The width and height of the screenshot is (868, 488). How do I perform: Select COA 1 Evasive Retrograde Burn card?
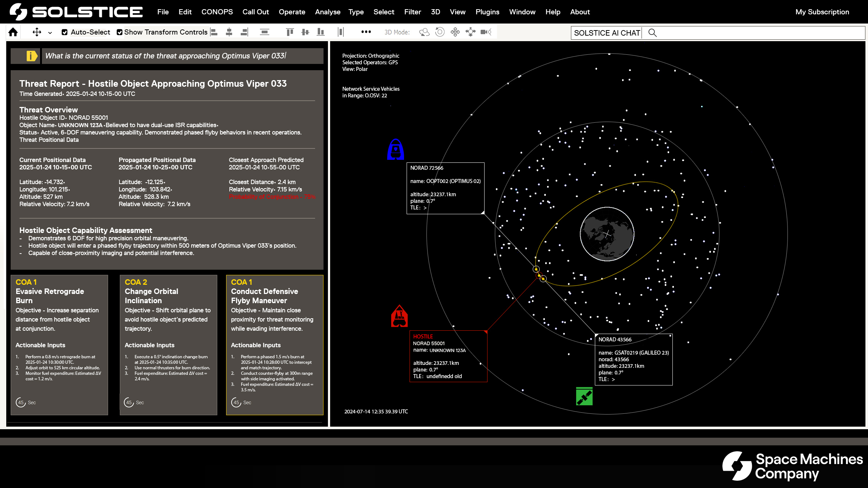point(59,345)
